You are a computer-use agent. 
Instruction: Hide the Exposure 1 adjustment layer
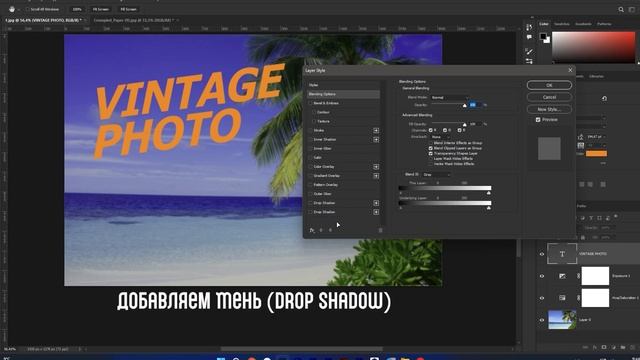(x=542, y=276)
